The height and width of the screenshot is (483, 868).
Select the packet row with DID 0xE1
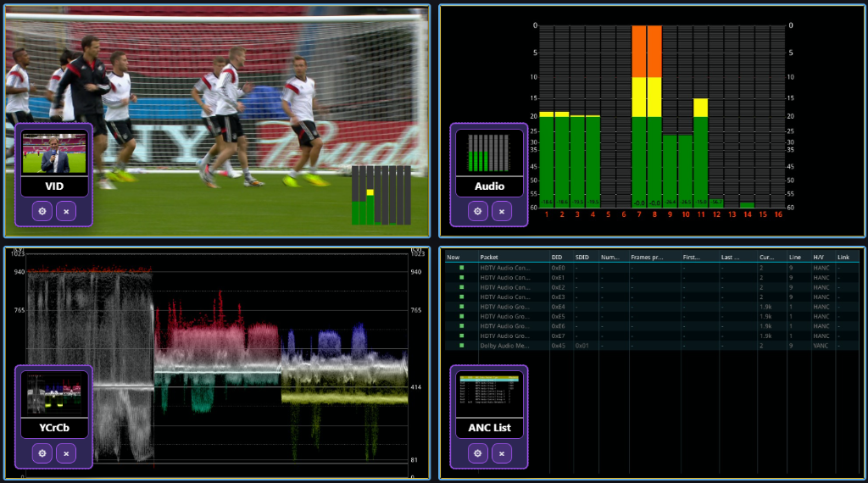(652, 278)
